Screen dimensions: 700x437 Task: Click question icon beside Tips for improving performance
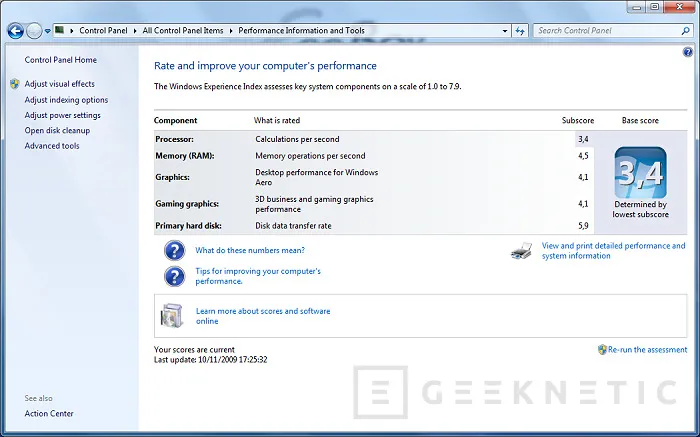tap(175, 276)
